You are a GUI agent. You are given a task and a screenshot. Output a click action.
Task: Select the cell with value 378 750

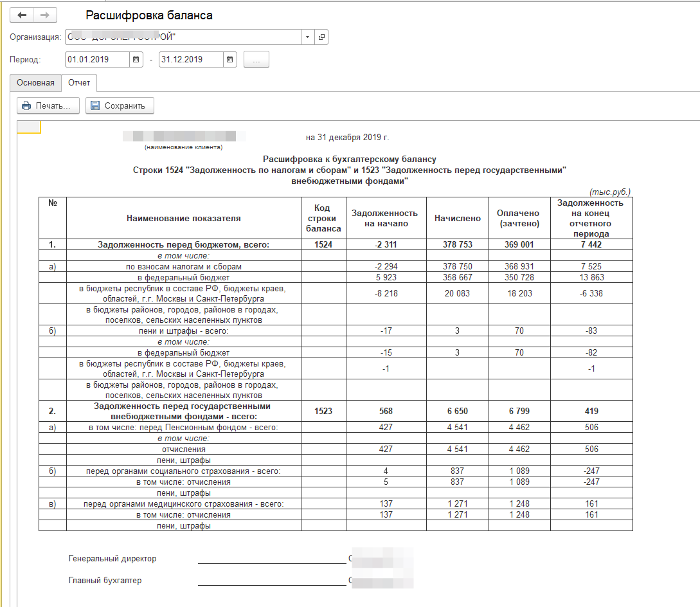tap(458, 267)
